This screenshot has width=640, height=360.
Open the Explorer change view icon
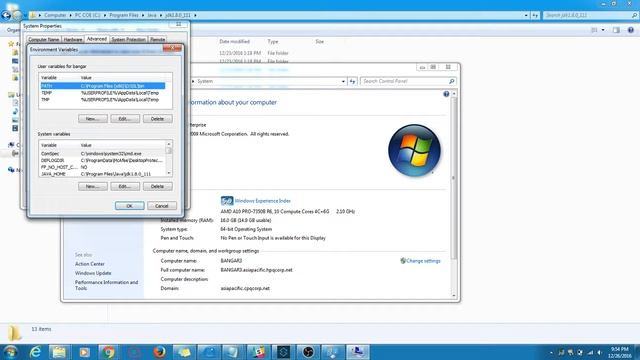(x=594, y=30)
